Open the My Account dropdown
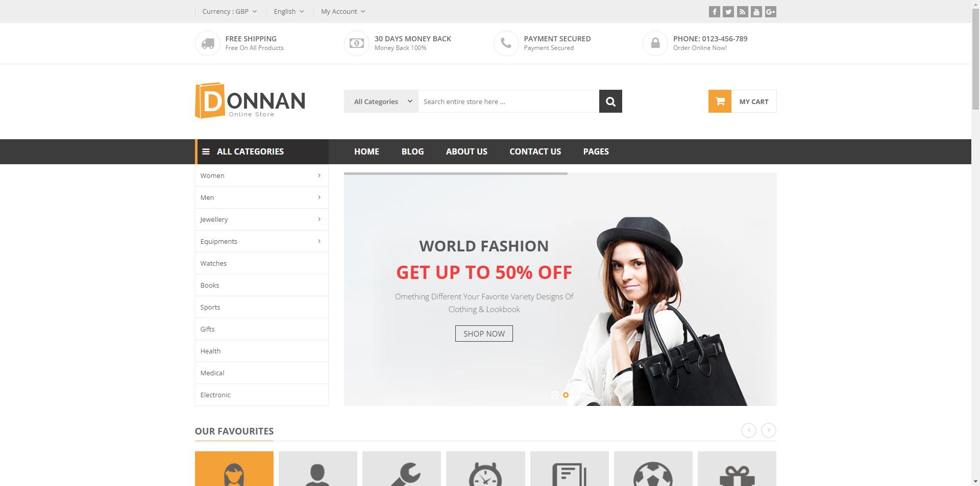The image size is (980, 486). 343,11
